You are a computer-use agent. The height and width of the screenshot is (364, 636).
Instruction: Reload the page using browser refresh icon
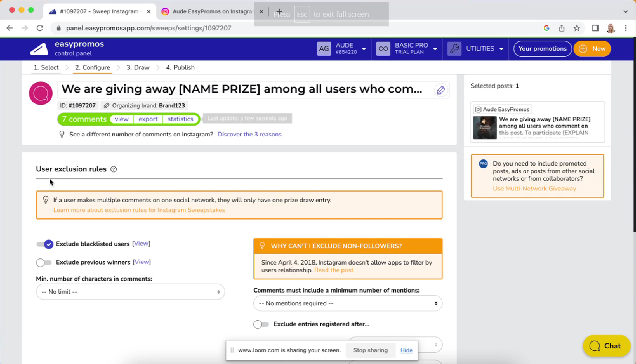click(x=40, y=28)
